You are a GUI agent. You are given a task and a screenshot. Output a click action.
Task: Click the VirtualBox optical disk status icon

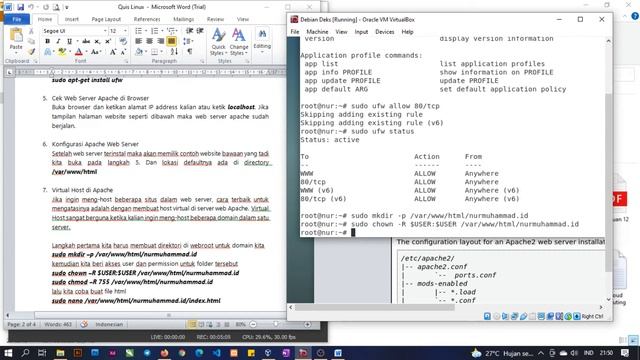(x=496, y=316)
